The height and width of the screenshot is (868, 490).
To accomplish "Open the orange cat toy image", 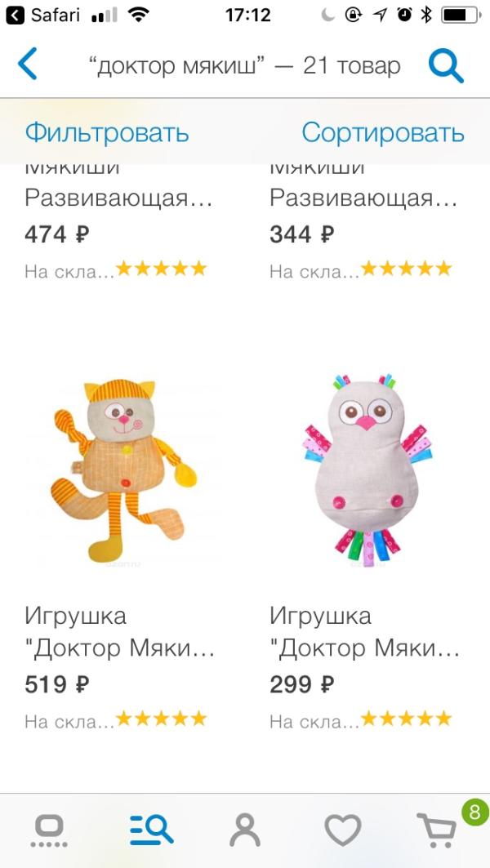I will pyautogui.click(x=125, y=470).
